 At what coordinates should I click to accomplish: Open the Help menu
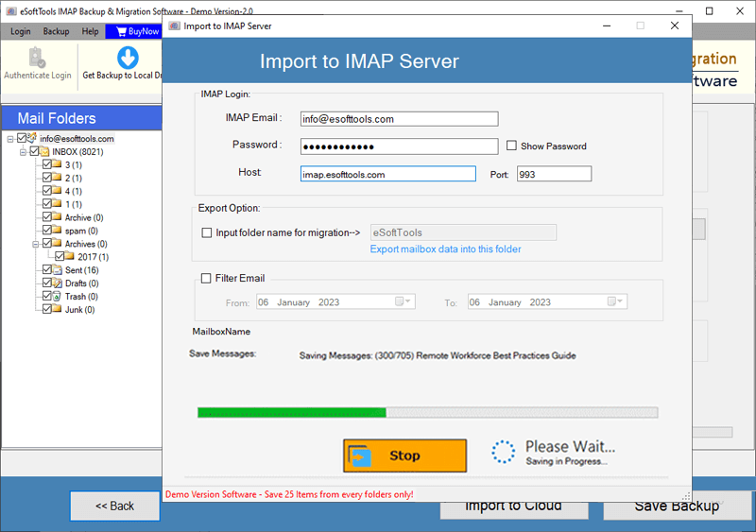[x=90, y=31]
